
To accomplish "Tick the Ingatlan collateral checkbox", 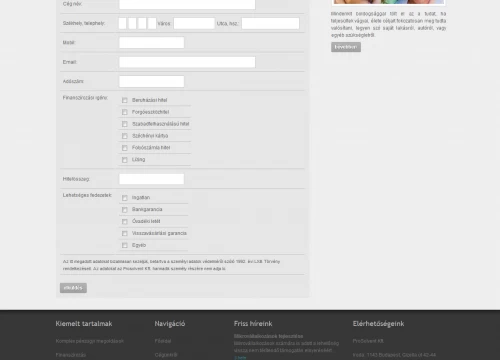I will click(x=125, y=198).
